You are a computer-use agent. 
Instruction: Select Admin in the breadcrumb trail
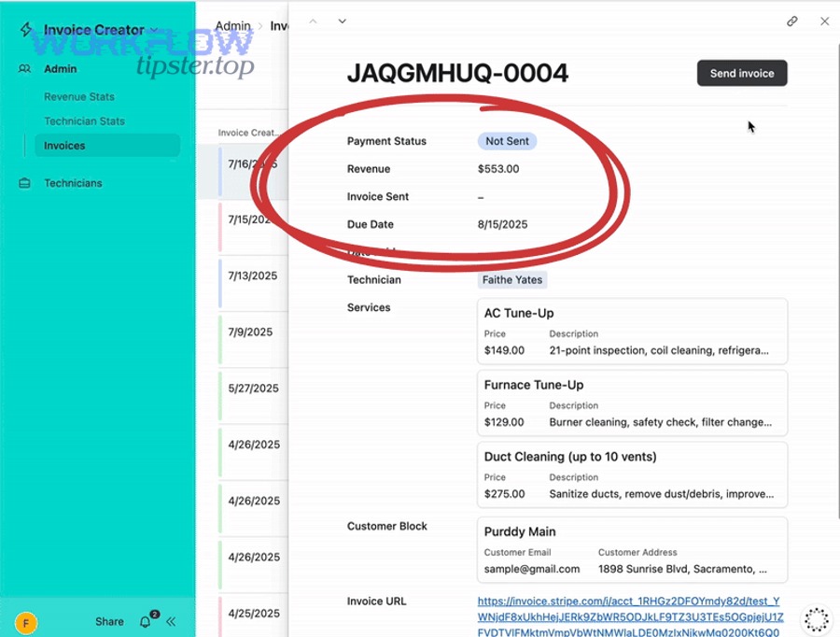(232, 25)
